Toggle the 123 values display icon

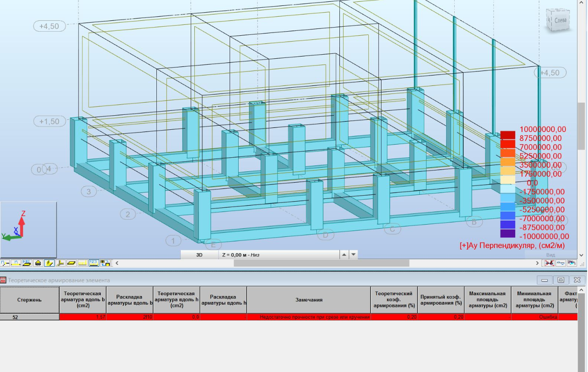click(94, 263)
